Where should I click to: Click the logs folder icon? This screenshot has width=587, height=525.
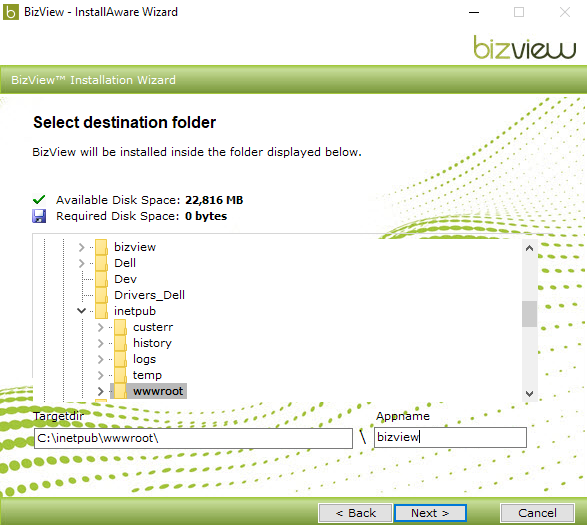pos(120,359)
